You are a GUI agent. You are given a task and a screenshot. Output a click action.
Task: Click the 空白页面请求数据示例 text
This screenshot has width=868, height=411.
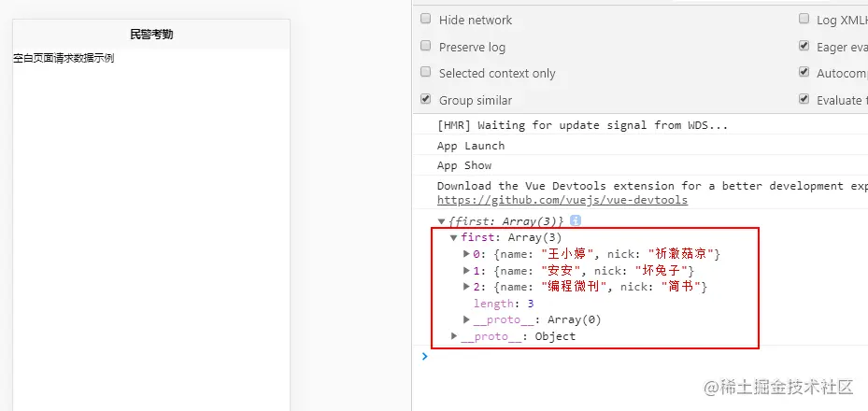64,58
